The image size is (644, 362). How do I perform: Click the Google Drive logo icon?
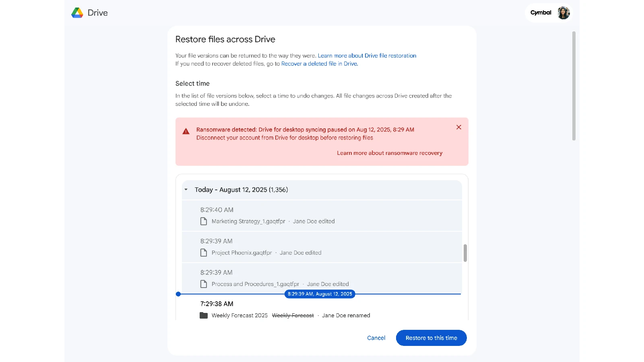click(77, 13)
